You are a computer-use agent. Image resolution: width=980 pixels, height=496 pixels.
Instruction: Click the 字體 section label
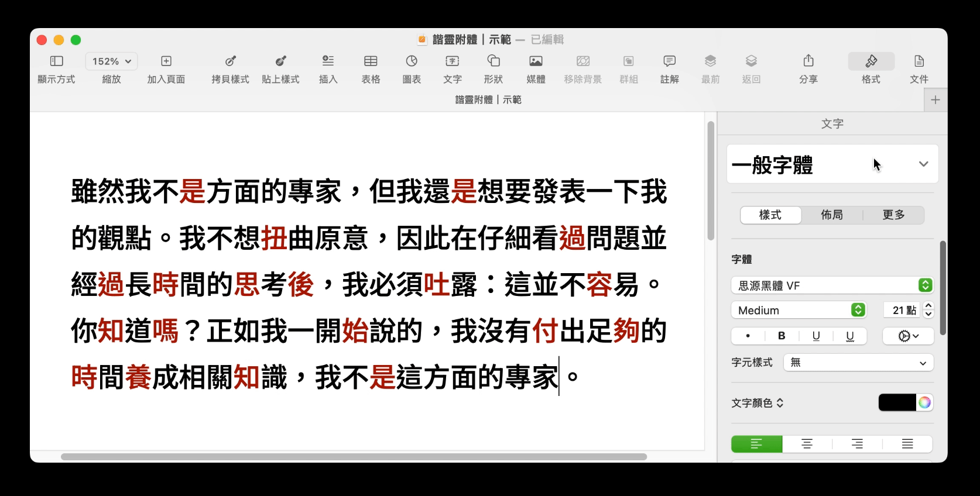[x=742, y=259]
